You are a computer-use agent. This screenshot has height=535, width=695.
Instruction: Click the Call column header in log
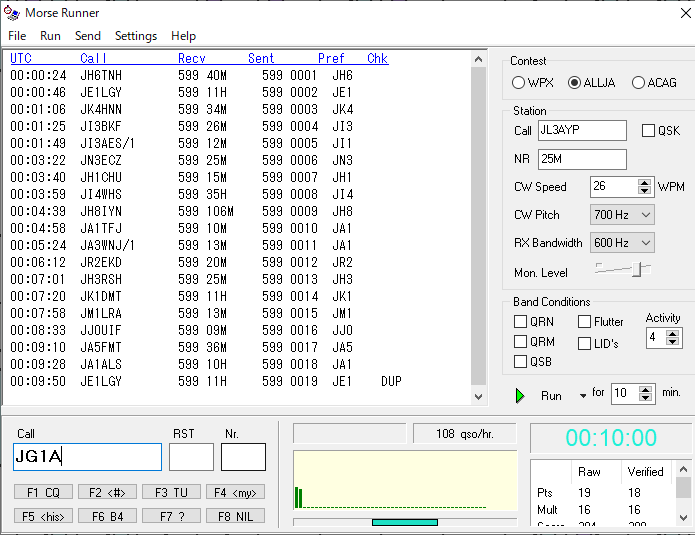(x=93, y=58)
